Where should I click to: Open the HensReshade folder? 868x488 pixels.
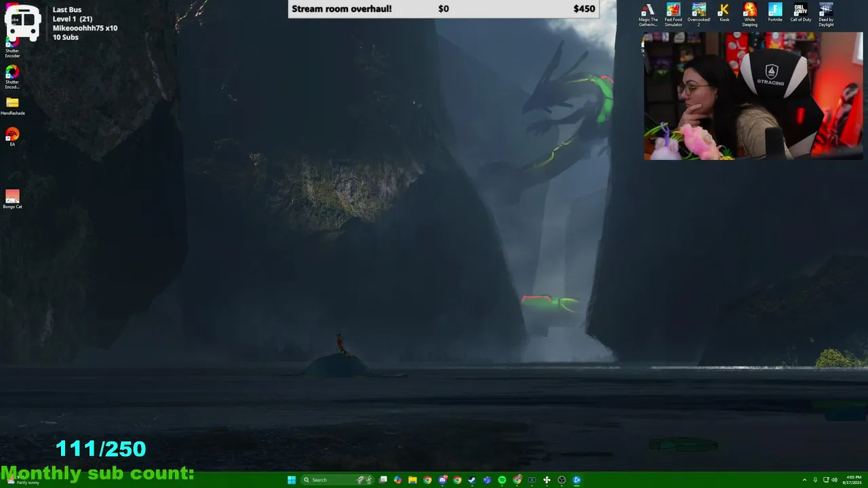click(12, 106)
